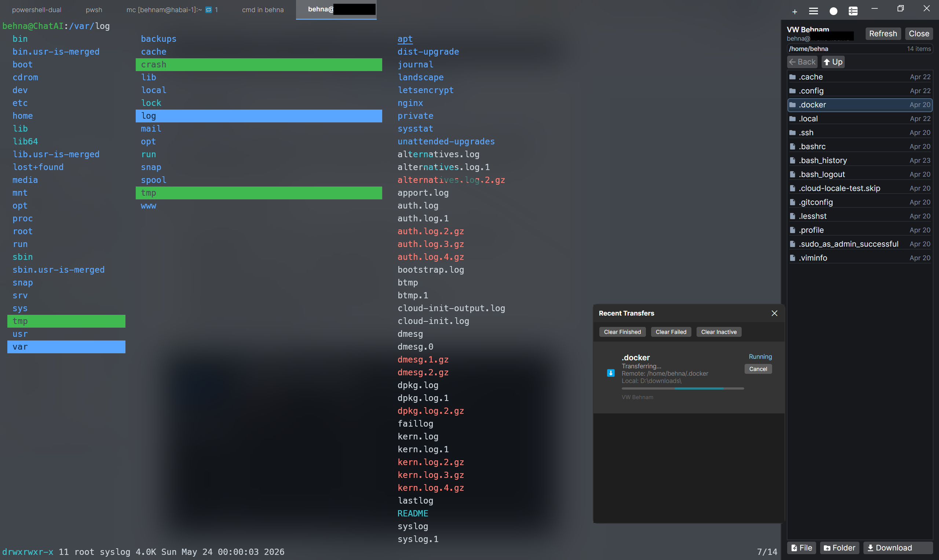
Task: Clear Inactive transfers
Action: (x=719, y=332)
